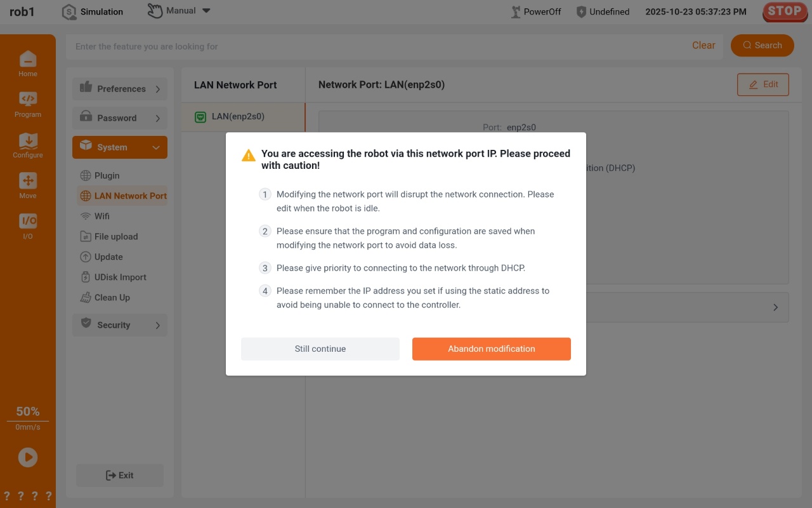Click the Undefined safety shield icon

point(581,11)
